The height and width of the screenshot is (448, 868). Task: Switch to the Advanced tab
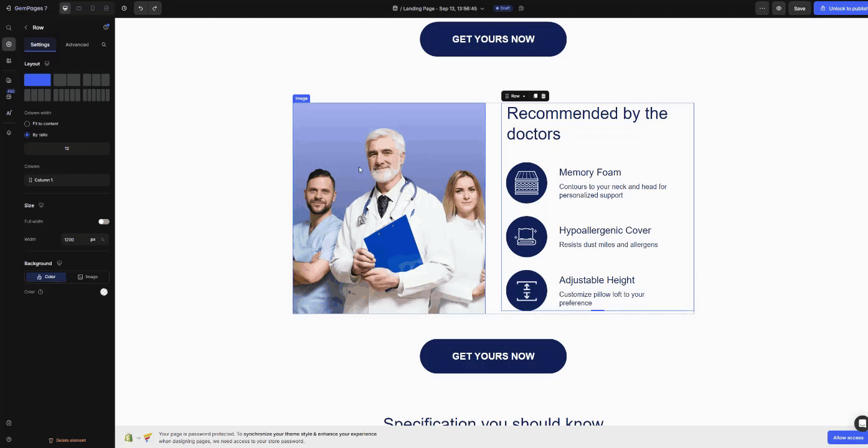coord(77,45)
